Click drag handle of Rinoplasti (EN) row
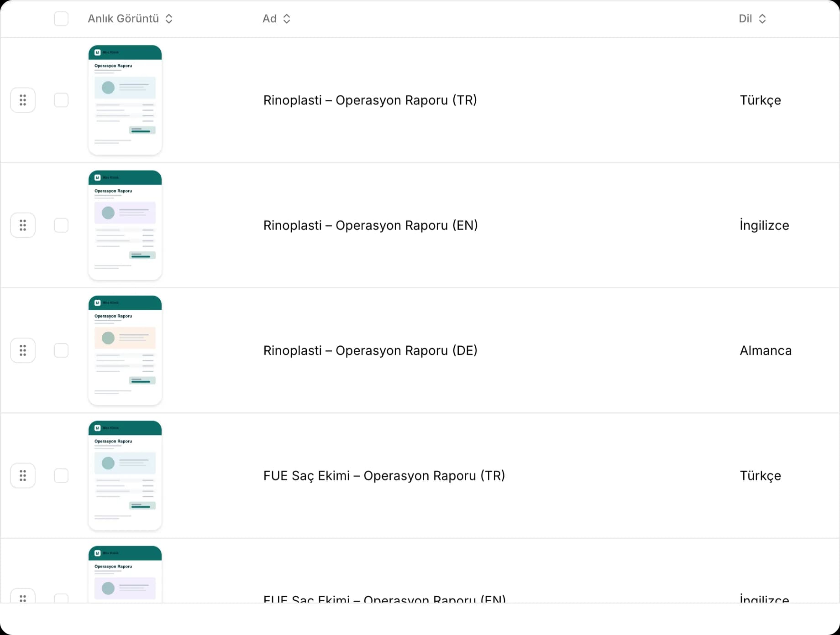Viewport: 840px width, 635px height. click(x=23, y=225)
